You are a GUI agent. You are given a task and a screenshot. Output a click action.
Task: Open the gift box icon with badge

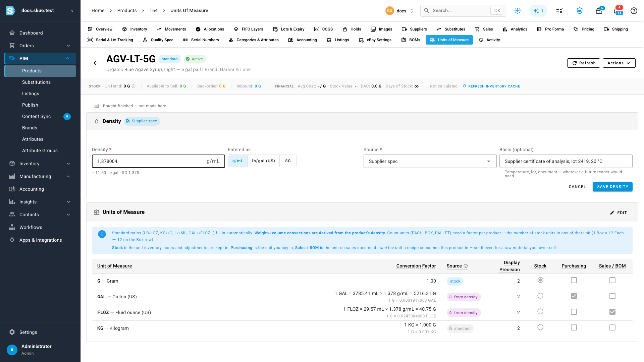tap(599, 11)
